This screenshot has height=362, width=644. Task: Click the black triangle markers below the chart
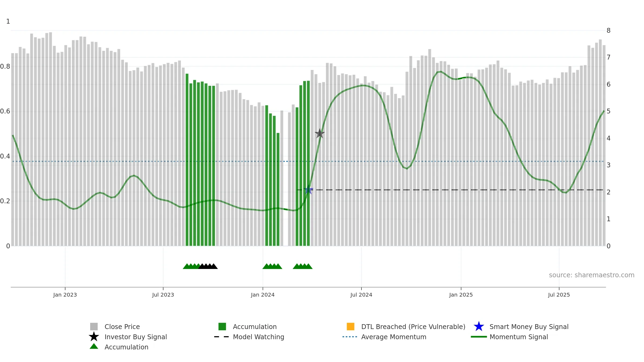[208, 266]
